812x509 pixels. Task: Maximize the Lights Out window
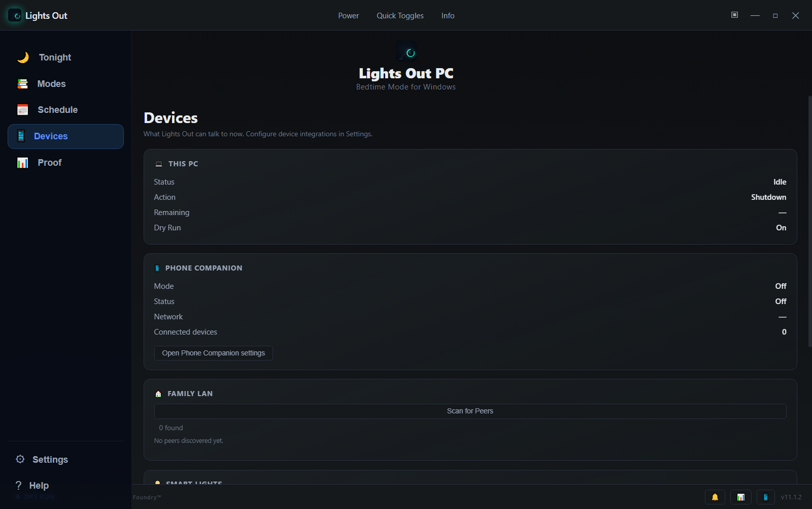click(x=775, y=16)
